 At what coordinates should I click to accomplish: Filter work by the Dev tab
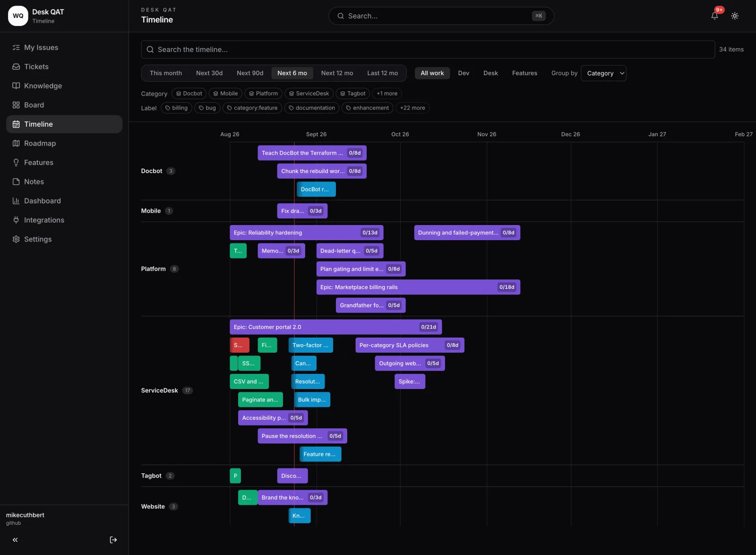pos(464,73)
